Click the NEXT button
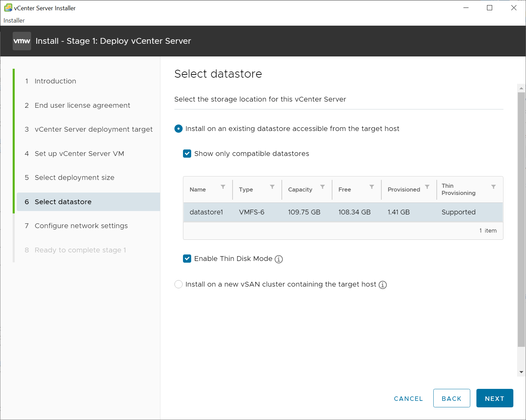526x420 pixels. pyautogui.click(x=495, y=398)
